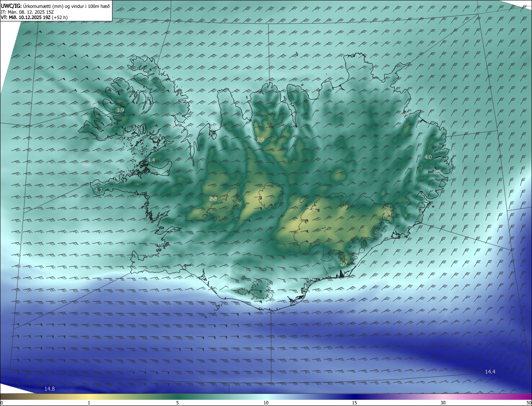Click the 8.5 value near the east coast
Image resolution: width=532 pixels, height=406 pixels.
(x=437, y=171)
